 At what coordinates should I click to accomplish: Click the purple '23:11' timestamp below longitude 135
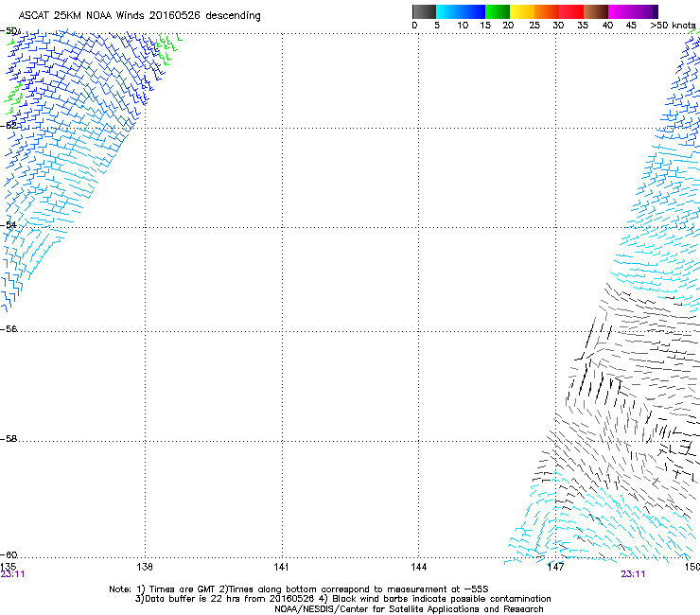point(12,574)
